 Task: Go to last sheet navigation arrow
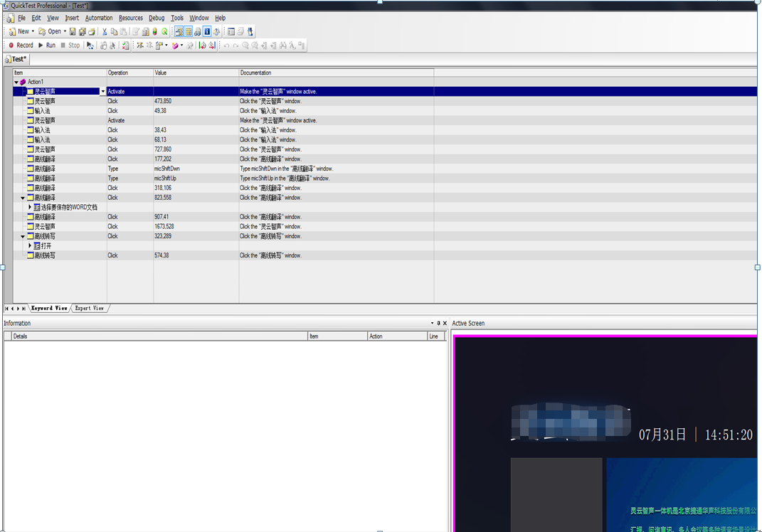click(x=23, y=309)
